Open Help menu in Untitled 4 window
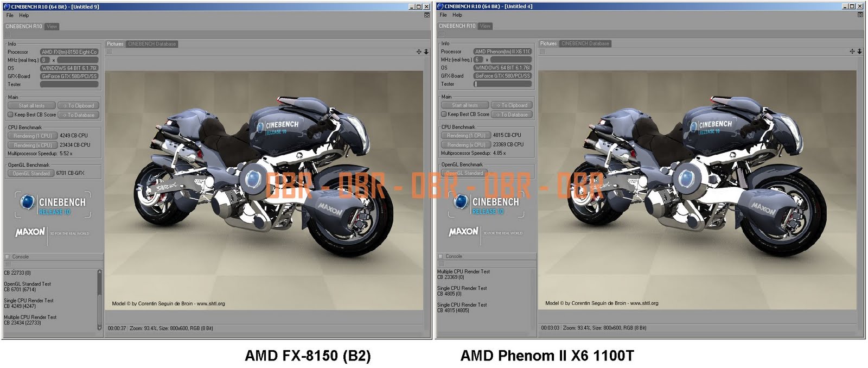868x368 pixels. [x=457, y=15]
